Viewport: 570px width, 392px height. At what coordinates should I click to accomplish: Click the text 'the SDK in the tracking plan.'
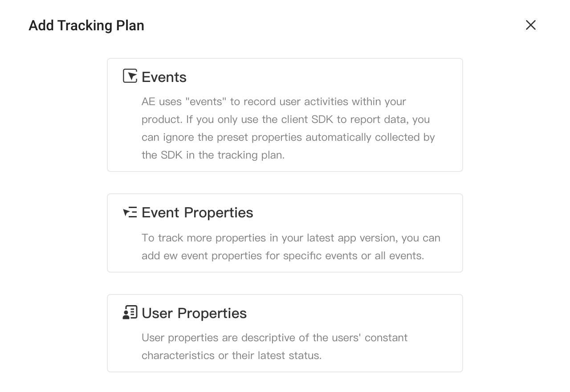(213, 155)
